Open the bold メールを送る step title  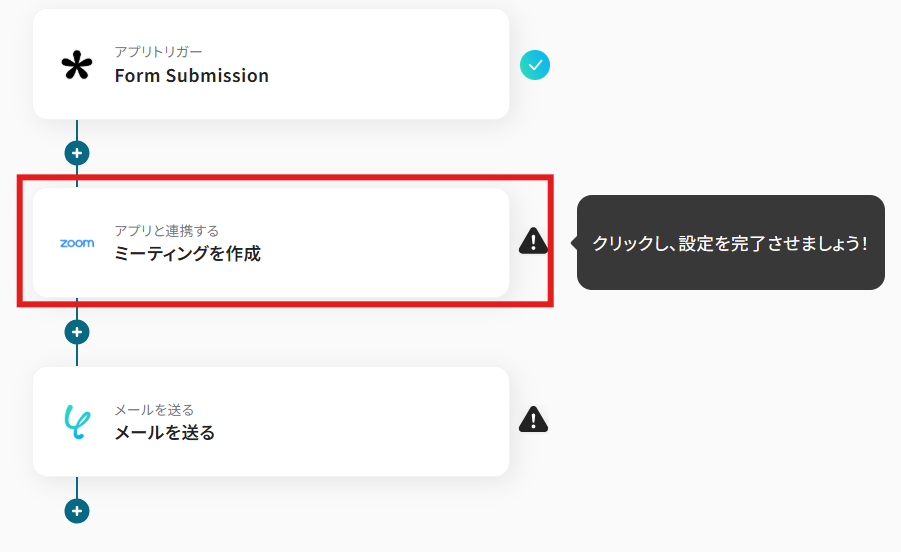click(x=164, y=433)
